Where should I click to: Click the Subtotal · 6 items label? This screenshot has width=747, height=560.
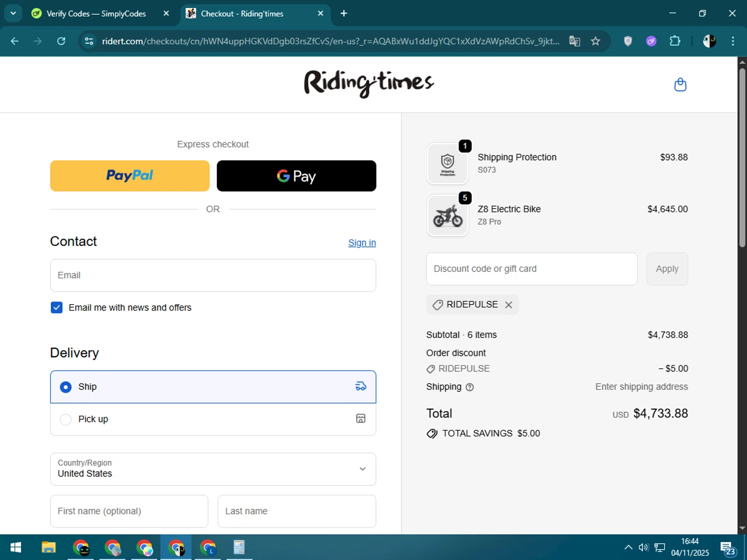(461, 335)
